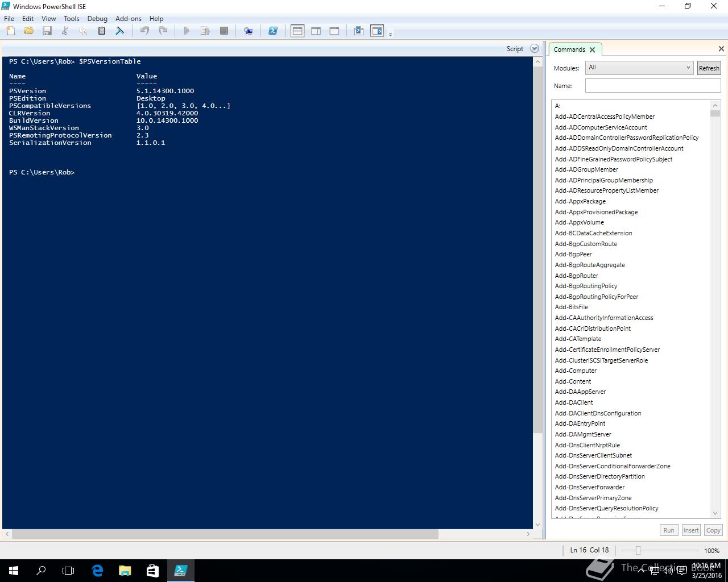Open the Modules dropdown set to All

639,68
